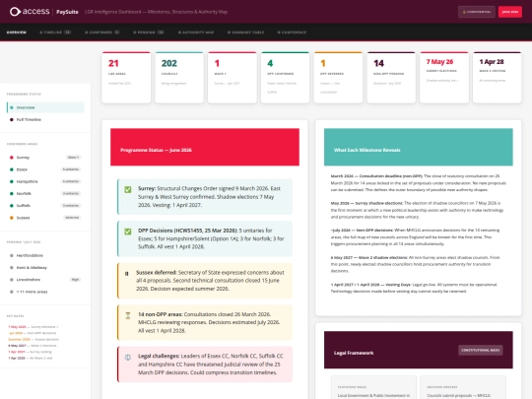This screenshot has width=532, height=399.
Task: Open Surrey in confirmed areas list
Action: (45, 158)
